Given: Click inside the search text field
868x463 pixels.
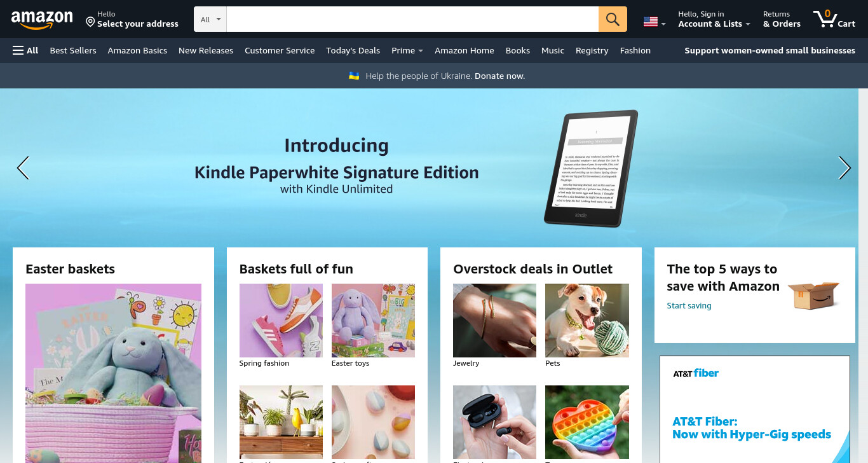Looking at the screenshot, I should (412, 19).
